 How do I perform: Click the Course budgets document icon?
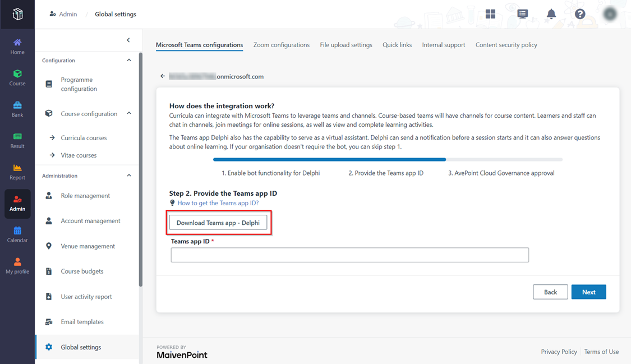coord(49,271)
